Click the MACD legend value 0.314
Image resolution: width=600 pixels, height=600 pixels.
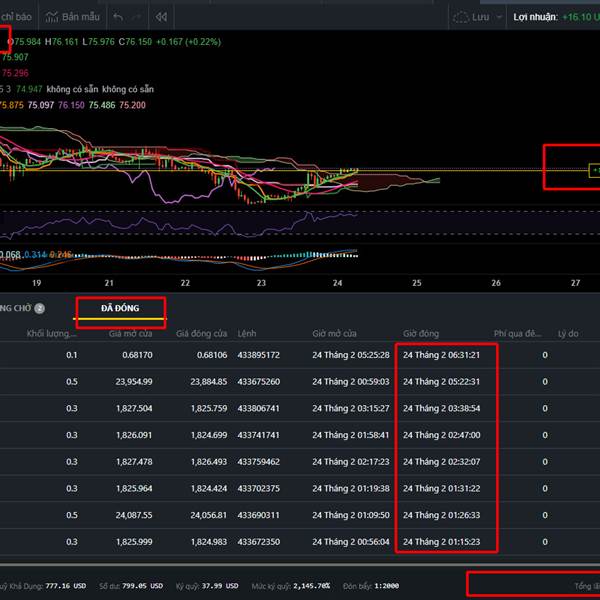point(35,254)
